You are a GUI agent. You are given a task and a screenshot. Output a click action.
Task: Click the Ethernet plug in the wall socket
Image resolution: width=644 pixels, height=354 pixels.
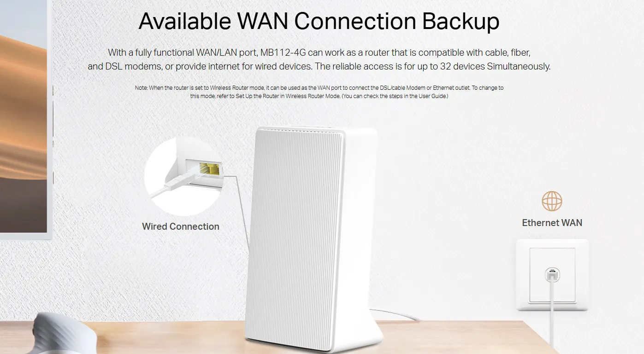pyautogui.click(x=552, y=275)
